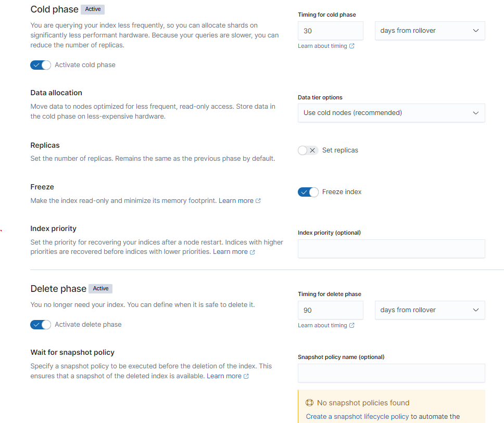Open delete phase timing units dropdown
The width and height of the screenshot is (504, 423).
[x=430, y=310]
